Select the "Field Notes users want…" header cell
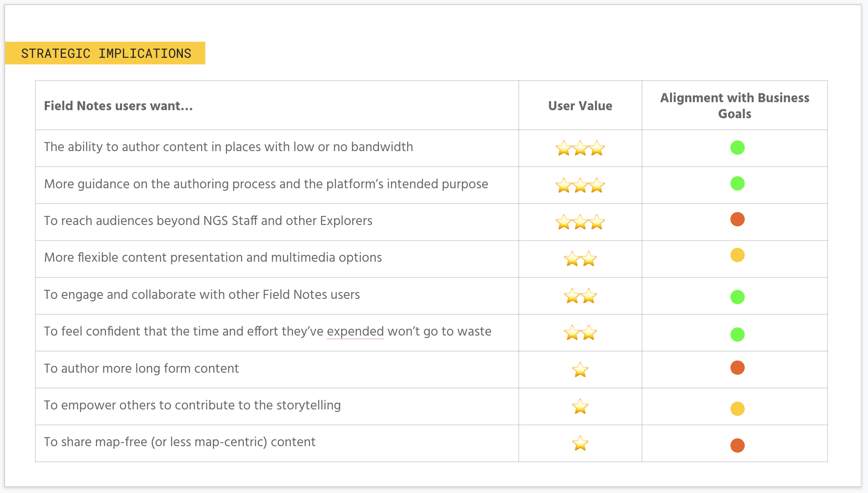Viewport: 868px width, 493px height. (x=118, y=106)
